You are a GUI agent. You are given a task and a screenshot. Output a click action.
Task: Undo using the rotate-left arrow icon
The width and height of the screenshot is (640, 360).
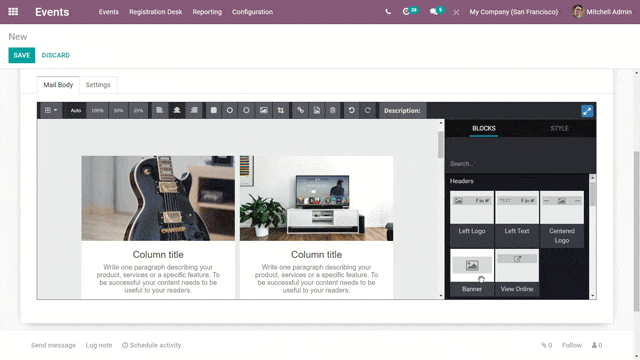[x=351, y=110]
